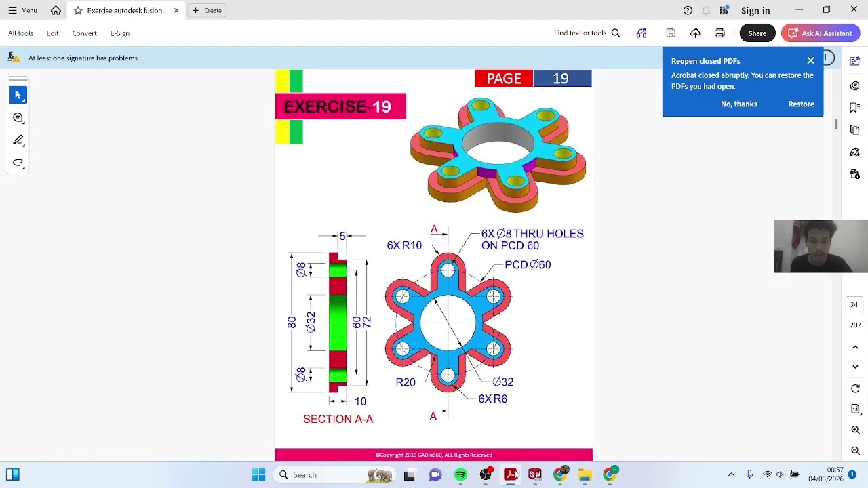
Task: Rotate the page view clockwise
Action: click(855, 389)
